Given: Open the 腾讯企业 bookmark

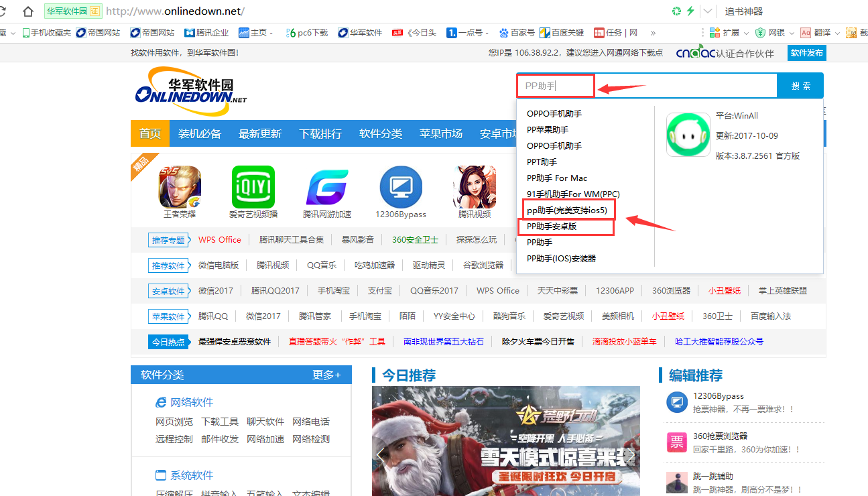Looking at the screenshot, I should 206,32.
